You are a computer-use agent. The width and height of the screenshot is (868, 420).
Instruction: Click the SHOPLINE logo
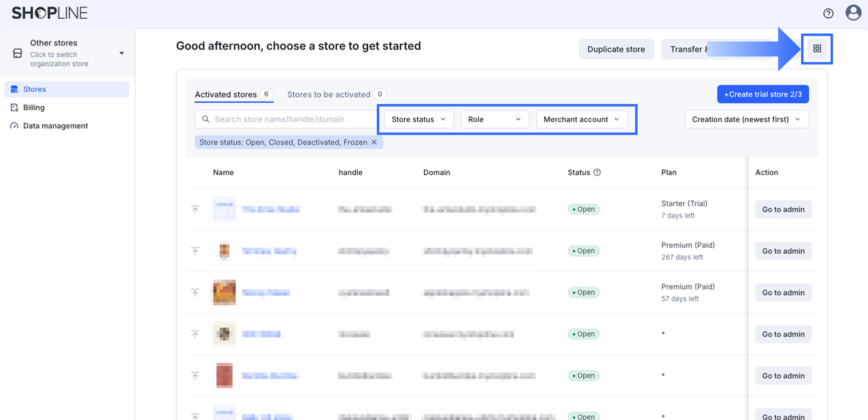coord(49,13)
